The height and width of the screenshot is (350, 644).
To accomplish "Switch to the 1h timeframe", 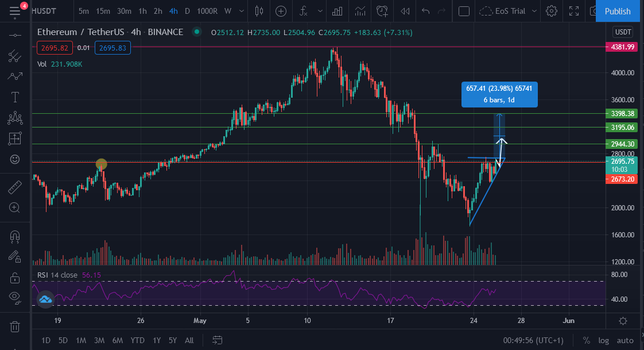I will coord(142,11).
